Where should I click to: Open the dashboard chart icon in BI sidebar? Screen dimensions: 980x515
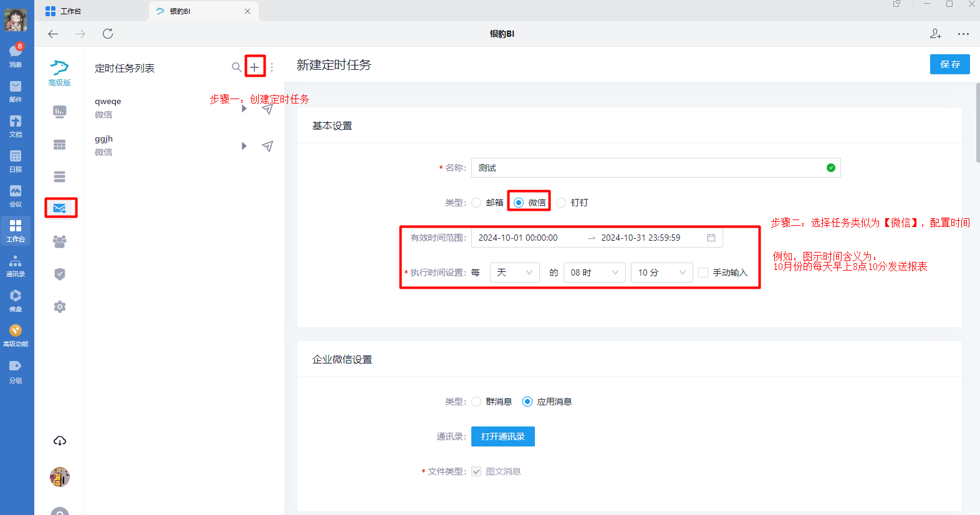click(x=60, y=112)
